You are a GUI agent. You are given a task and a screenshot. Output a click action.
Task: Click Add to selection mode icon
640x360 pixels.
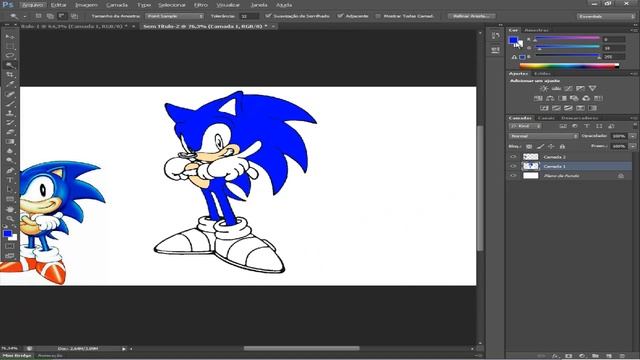click(x=50, y=16)
